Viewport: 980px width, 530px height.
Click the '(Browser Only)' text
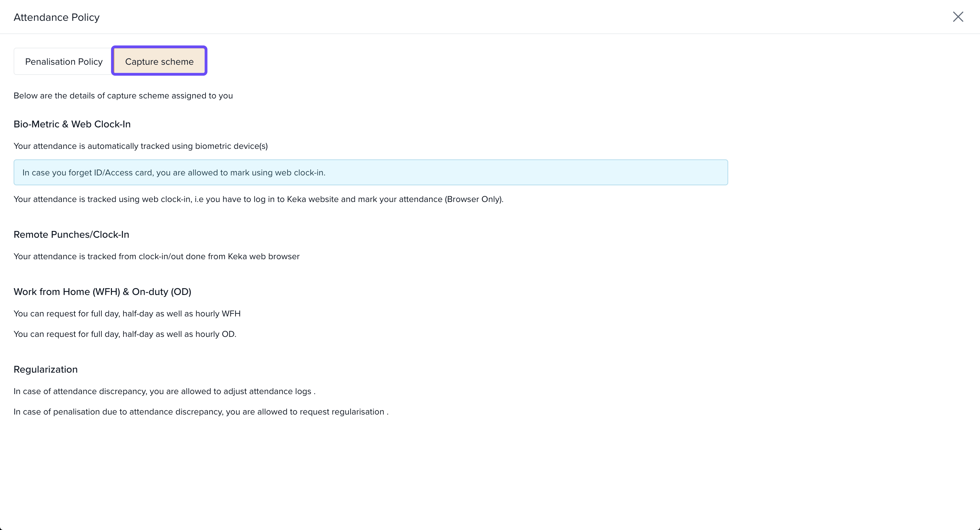pos(473,199)
